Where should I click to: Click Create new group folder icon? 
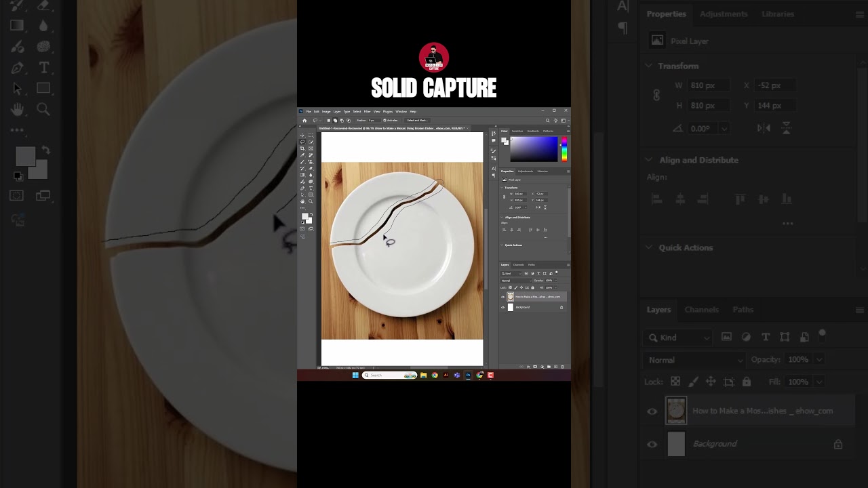[x=549, y=367]
